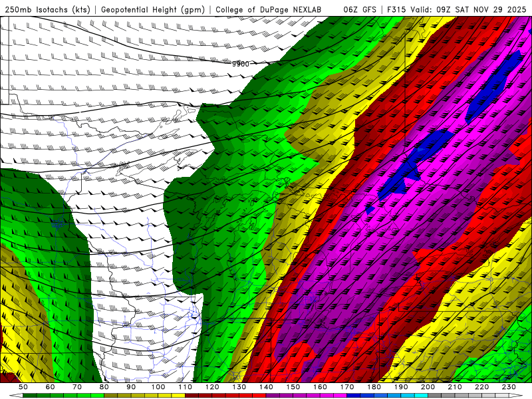Select the 150 value on the legend

293,387
